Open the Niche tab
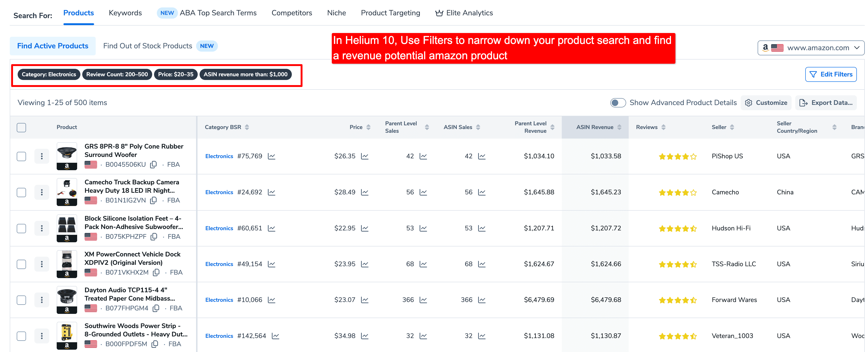This screenshot has height=352, width=868. tap(336, 13)
